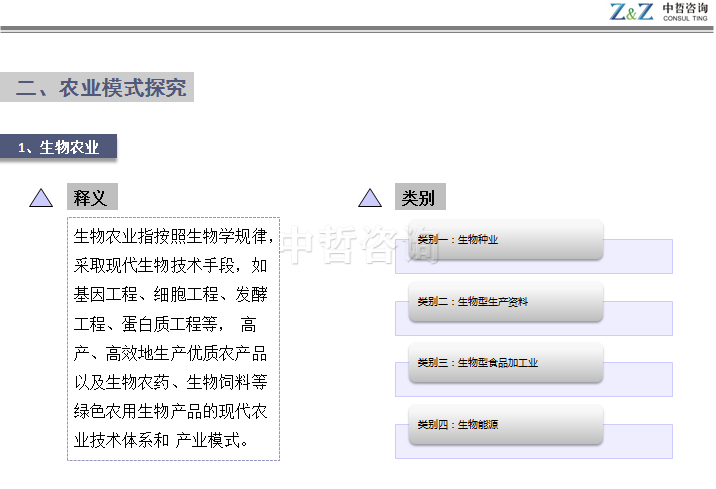Click the 类别四：生物能源 box

(x=506, y=425)
